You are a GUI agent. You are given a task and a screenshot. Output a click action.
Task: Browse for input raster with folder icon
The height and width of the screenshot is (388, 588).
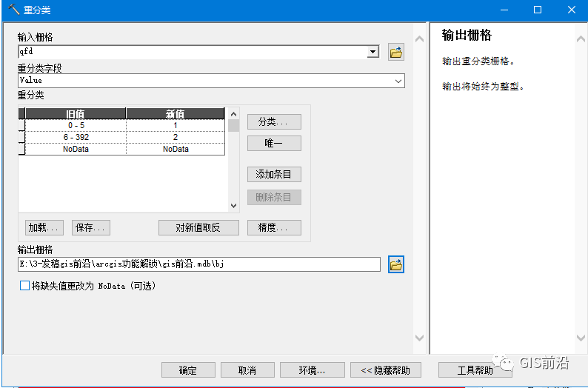(x=395, y=52)
